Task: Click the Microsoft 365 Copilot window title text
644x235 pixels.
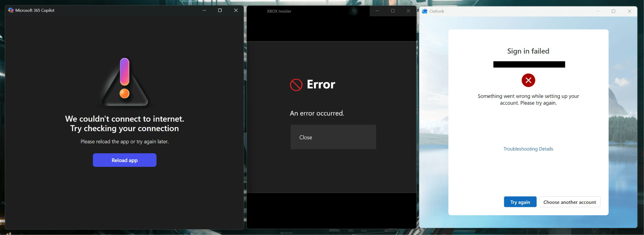Action: pyautogui.click(x=35, y=10)
